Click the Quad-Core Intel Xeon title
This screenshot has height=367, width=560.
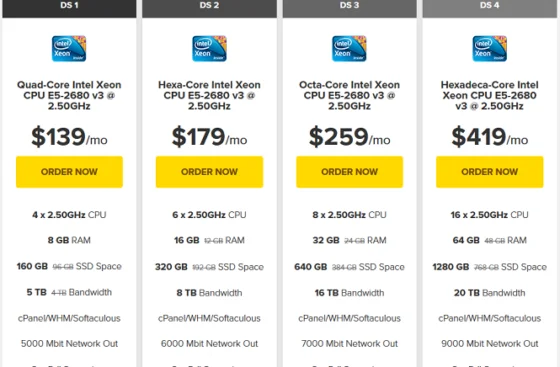[x=69, y=95]
